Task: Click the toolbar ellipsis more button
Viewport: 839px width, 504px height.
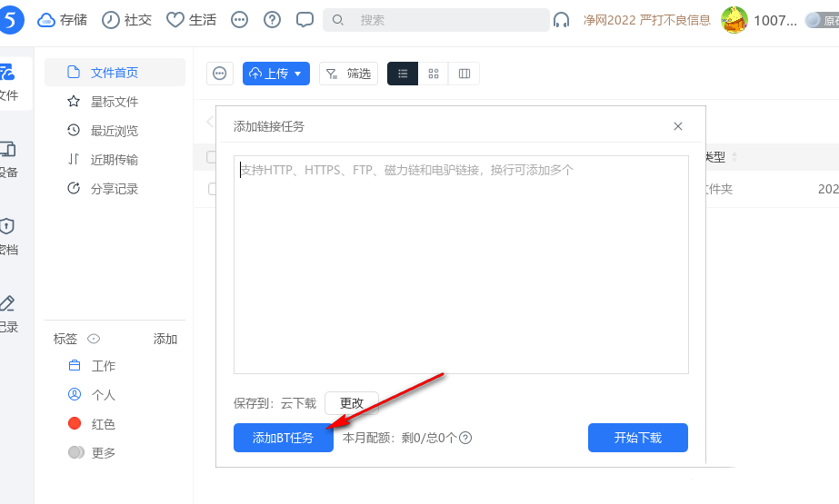Action: point(220,74)
